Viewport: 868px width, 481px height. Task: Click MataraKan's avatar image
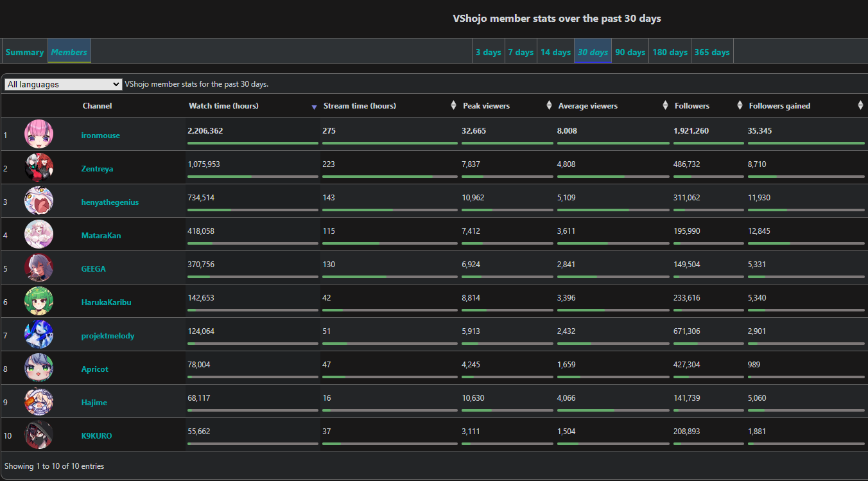(x=39, y=234)
